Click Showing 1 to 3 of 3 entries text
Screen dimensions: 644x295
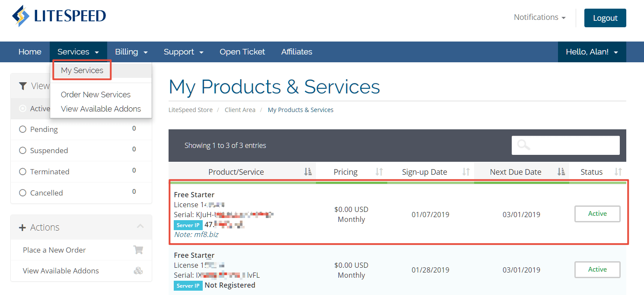(225, 145)
